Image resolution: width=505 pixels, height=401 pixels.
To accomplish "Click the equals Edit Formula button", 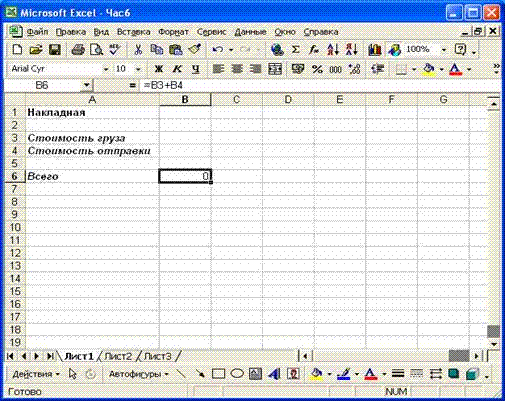I will [x=132, y=85].
